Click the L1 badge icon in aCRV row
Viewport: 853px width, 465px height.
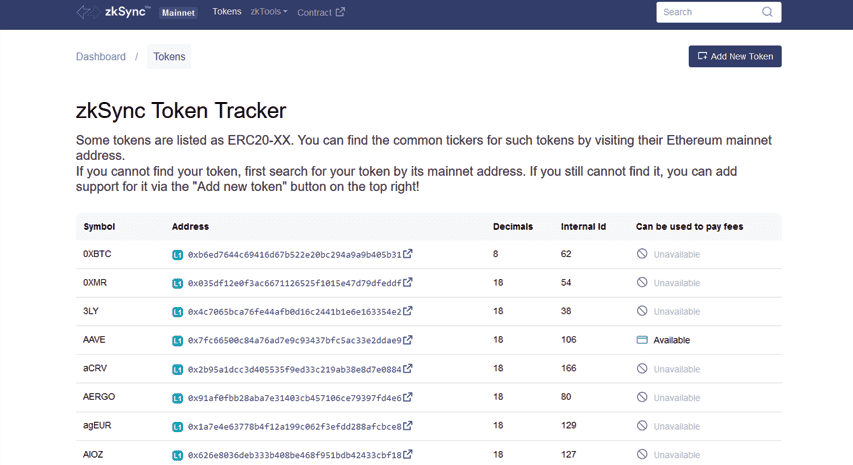coord(177,369)
